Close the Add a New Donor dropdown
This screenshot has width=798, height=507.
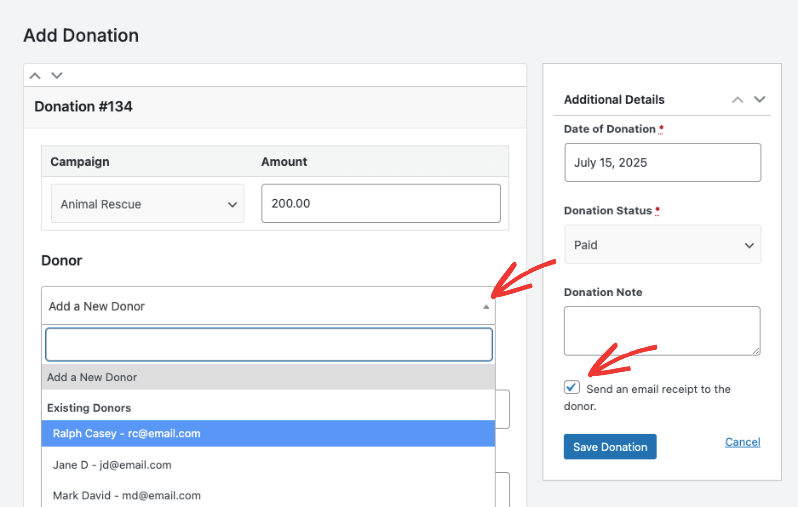[x=268, y=305]
